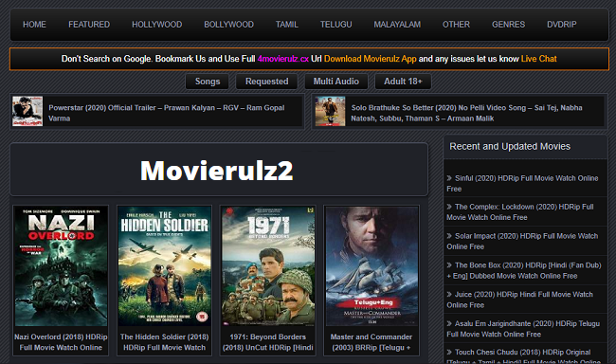Open the Nazi Overlord movie poster
The width and height of the screenshot is (616, 364).
click(x=61, y=266)
